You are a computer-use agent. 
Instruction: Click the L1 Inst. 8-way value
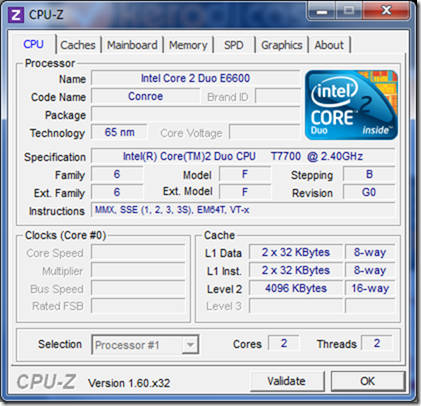[370, 270]
